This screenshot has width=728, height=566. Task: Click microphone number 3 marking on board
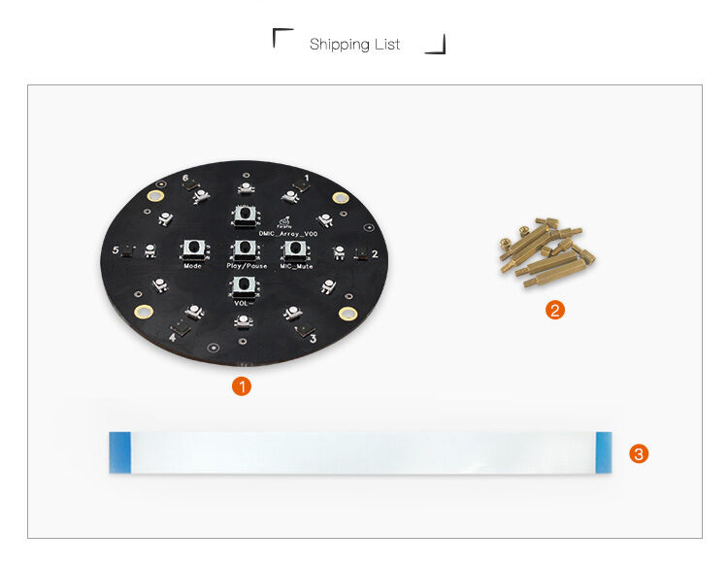click(x=313, y=339)
